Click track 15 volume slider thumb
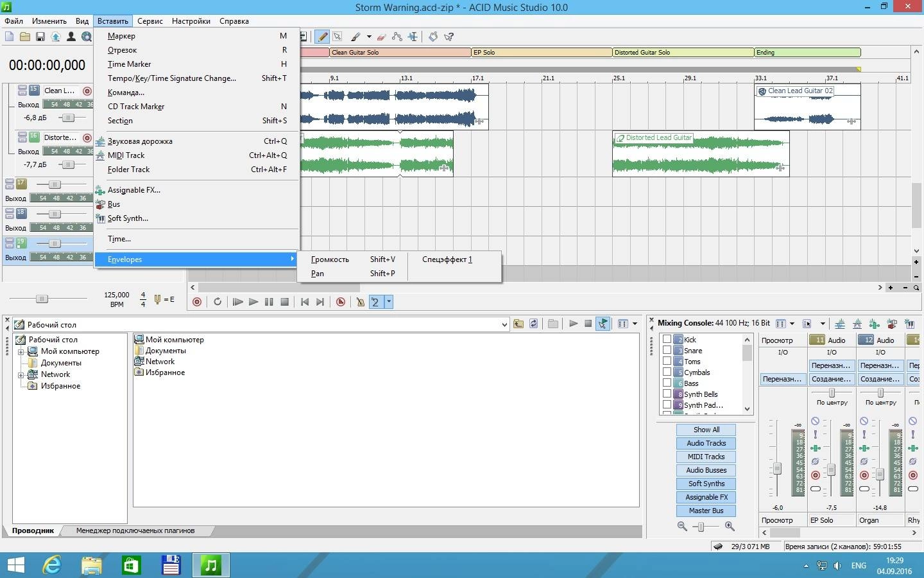The image size is (924, 578). (68, 118)
